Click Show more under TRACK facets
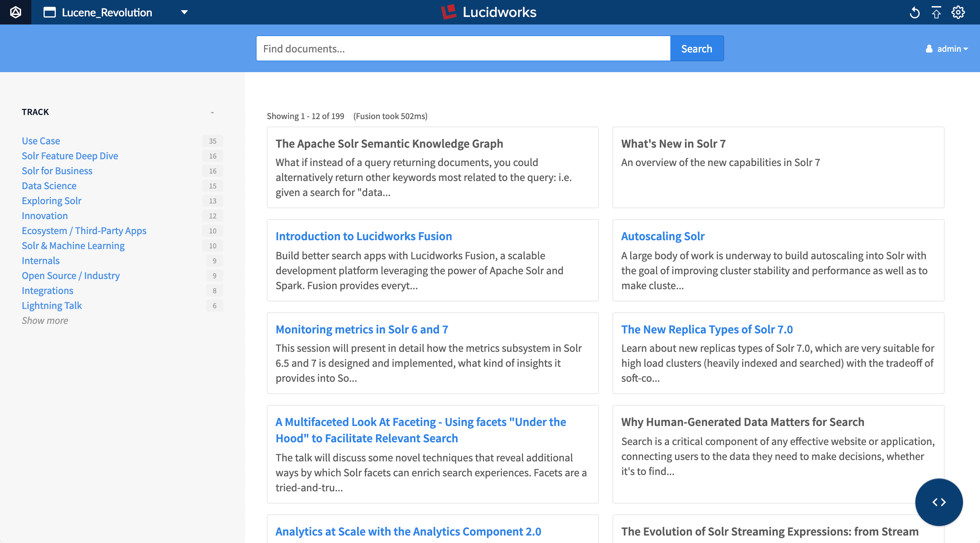 click(x=45, y=320)
